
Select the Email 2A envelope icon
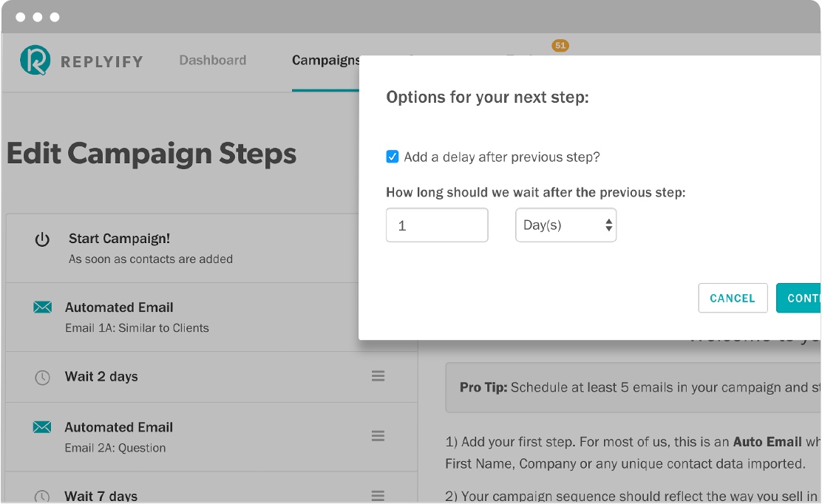(42, 427)
